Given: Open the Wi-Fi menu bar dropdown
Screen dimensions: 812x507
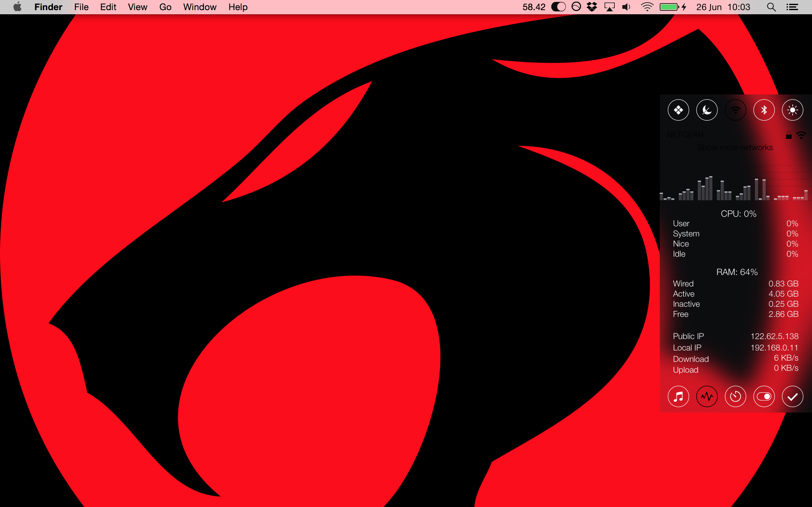Looking at the screenshot, I should coord(646,7).
